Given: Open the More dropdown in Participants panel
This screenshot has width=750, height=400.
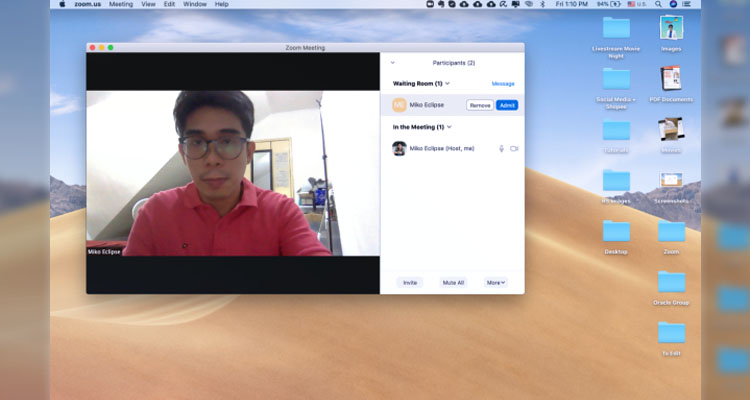Looking at the screenshot, I should 496,283.
